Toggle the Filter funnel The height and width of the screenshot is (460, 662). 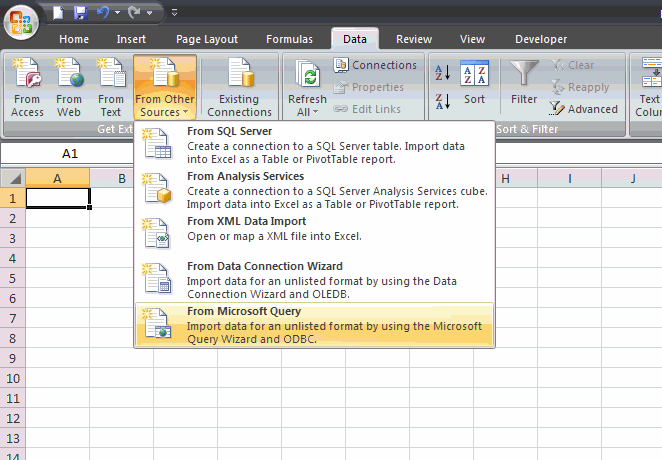coord(524,83)
